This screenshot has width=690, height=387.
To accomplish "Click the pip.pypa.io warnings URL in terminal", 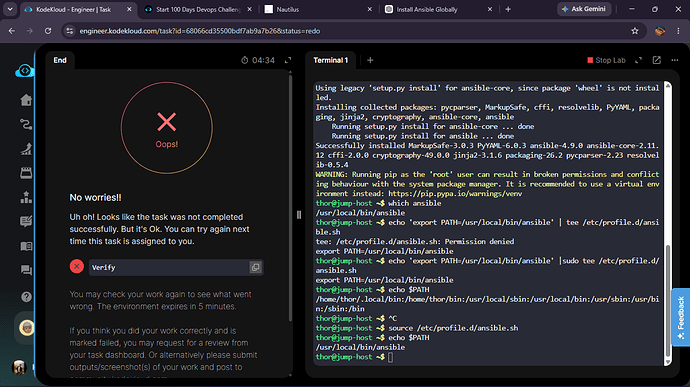I will [x=455, y=194].
